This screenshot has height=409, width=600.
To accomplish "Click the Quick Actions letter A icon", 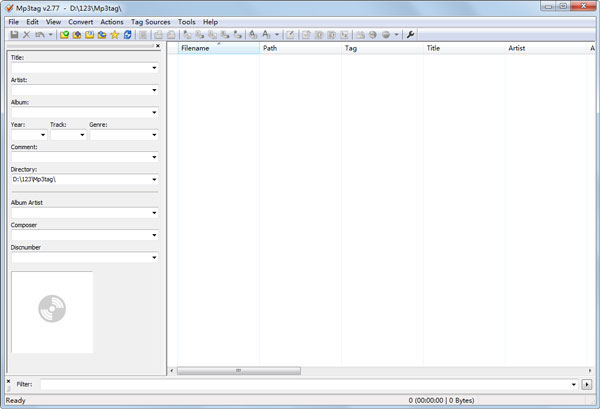I will tap(266, 35).
